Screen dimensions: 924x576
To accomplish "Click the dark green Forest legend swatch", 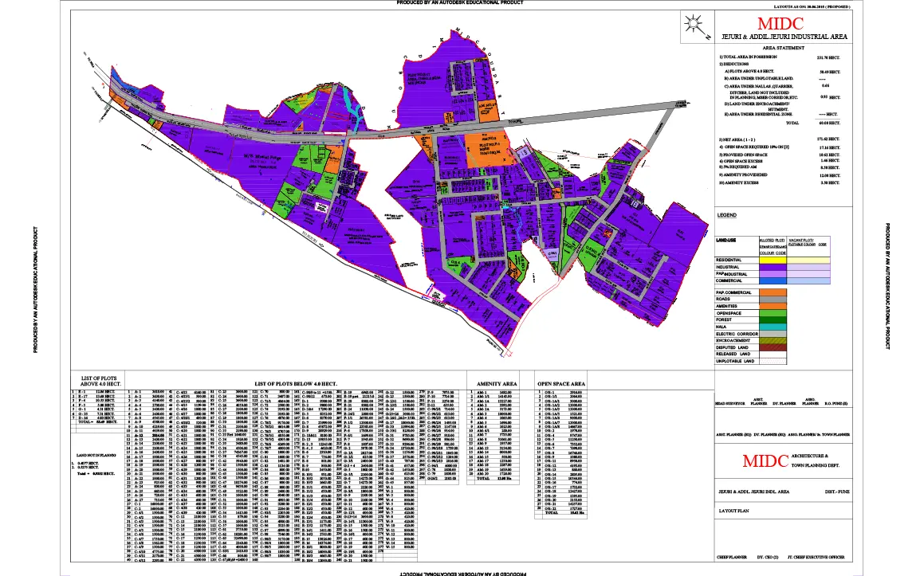I will (x=773, y=321).
